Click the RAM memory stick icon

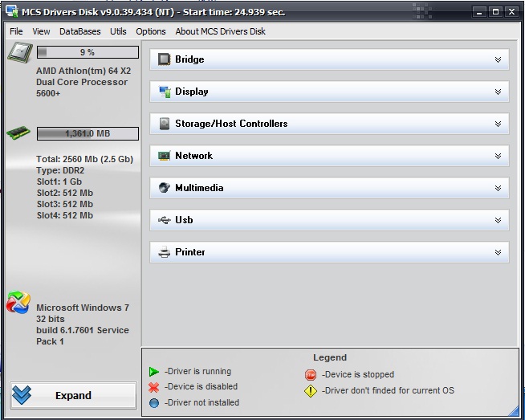pyautogui.click(x=18, y=133)
